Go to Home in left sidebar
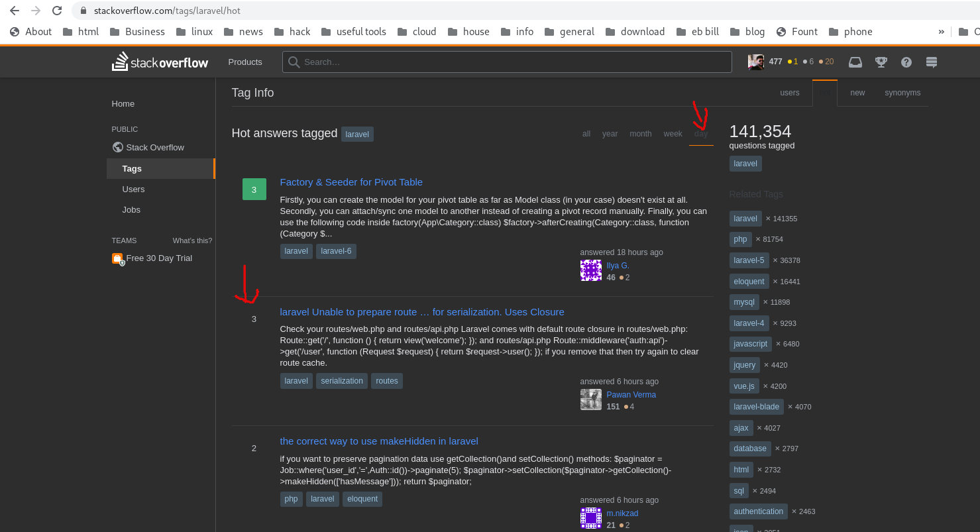980x532 pixels. [x=123, y=104]
